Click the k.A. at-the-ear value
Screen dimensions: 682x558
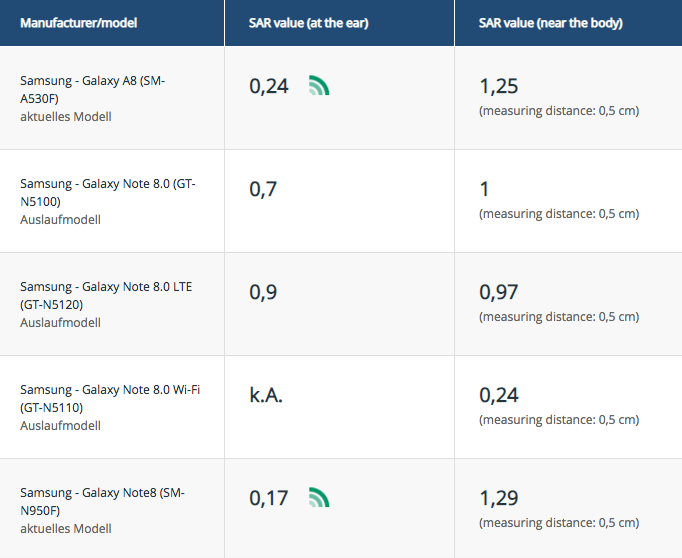click(266, 395)
